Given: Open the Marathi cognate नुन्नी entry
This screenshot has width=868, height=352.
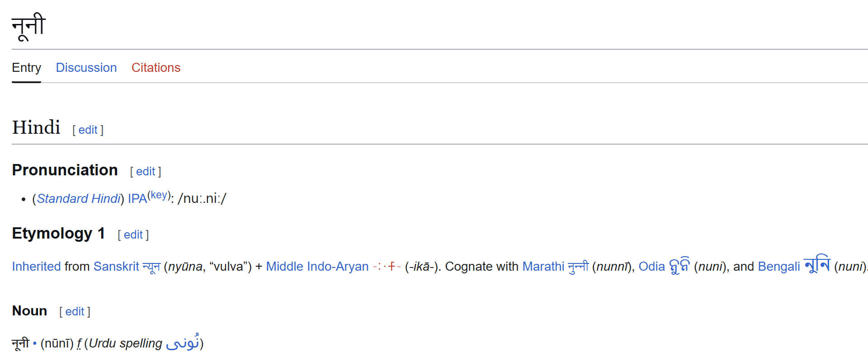Looking at the screenshot, I should point(578,267).
